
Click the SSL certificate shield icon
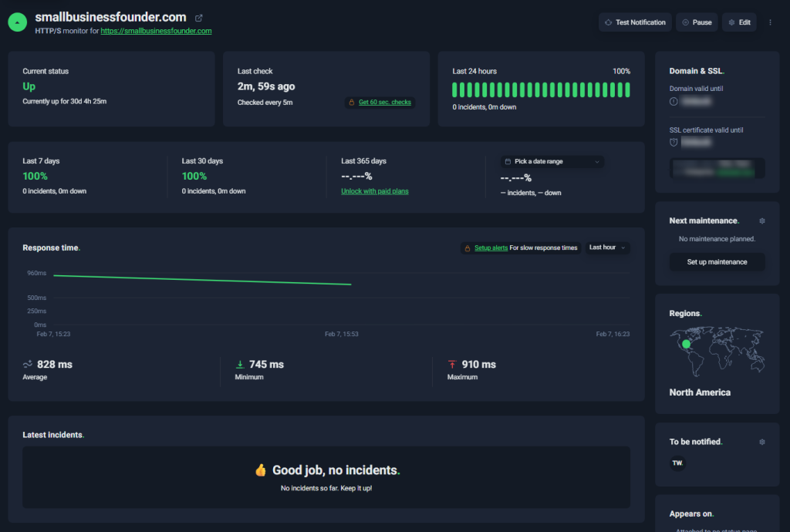[674, 143]
